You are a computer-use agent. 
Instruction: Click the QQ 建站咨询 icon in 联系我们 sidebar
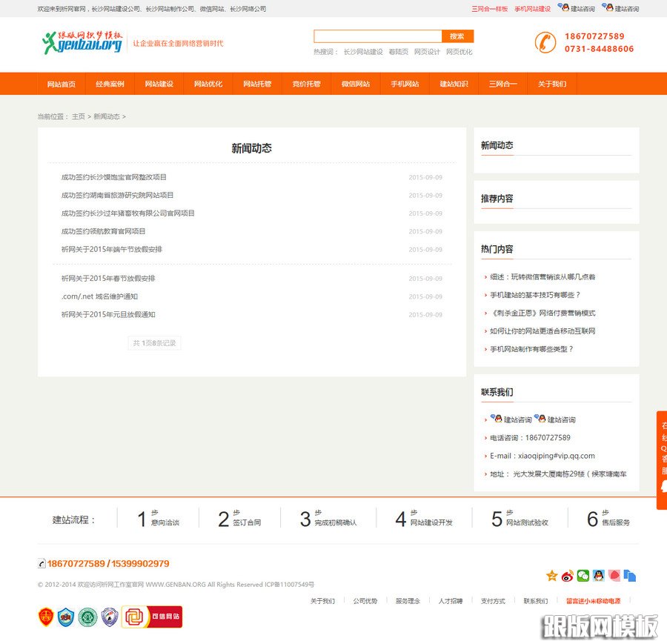click(497, 418)
